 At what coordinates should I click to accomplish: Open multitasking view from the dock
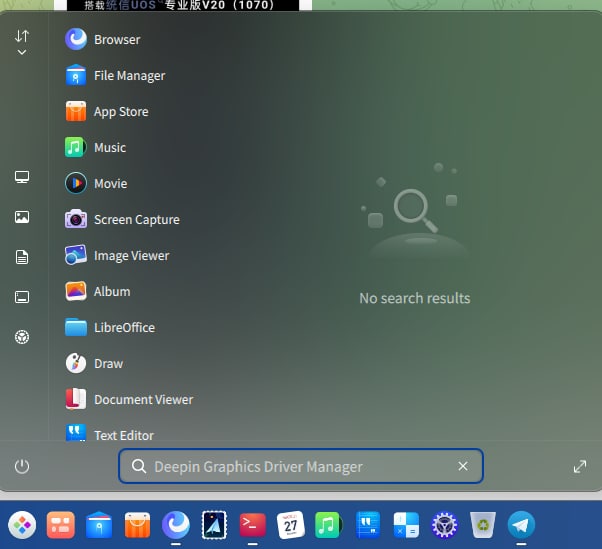[x=61, y=525]
